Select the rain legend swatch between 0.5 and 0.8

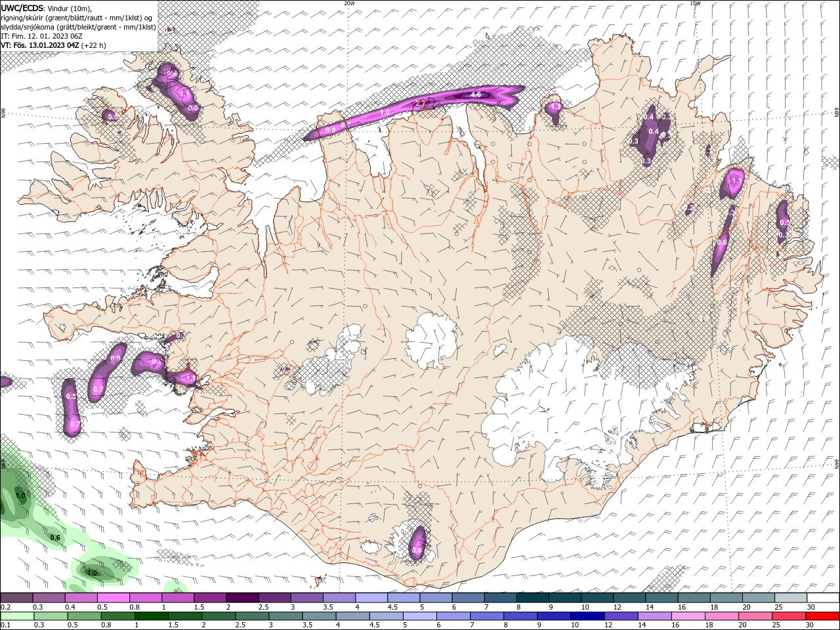pyautogui.click(x=84, y=616)
